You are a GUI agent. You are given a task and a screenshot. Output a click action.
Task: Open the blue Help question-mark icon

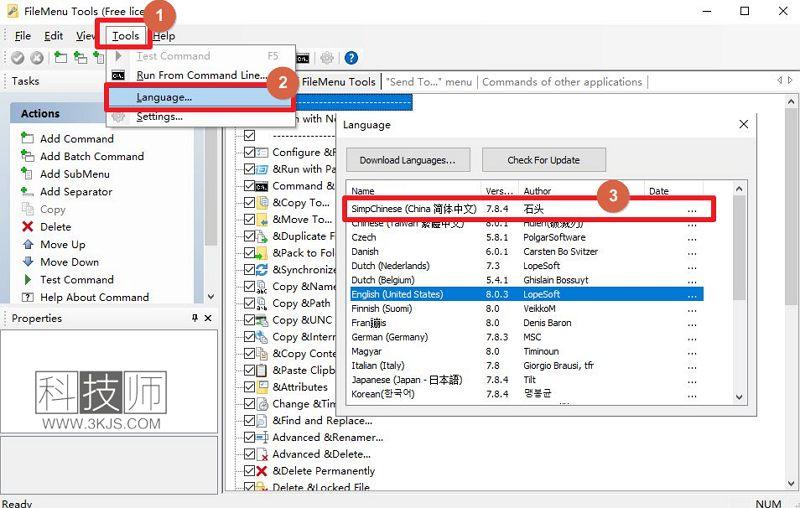click(351, 58)
